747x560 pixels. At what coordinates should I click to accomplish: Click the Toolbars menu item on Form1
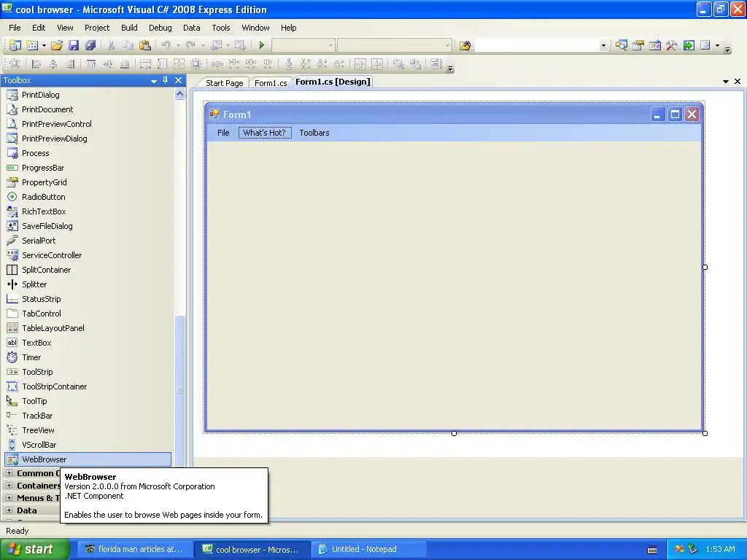coord(314,133)
